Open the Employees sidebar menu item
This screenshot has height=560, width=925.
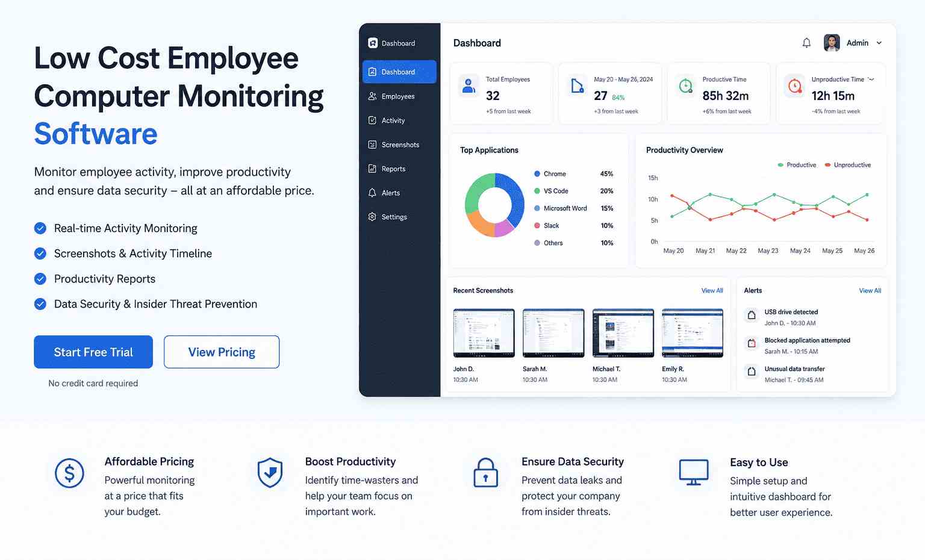pyautogui.click(x=399, y=96)
